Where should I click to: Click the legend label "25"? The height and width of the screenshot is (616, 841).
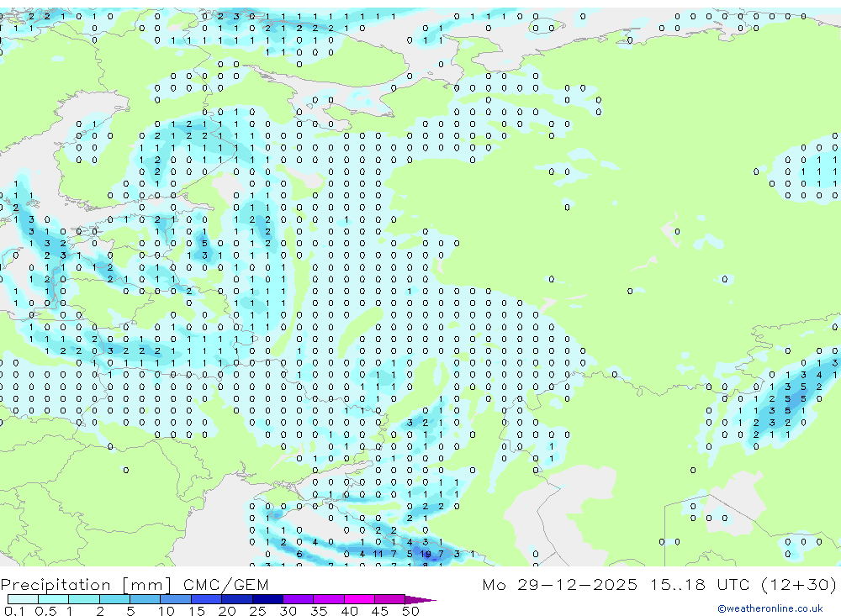click(257, 611)
